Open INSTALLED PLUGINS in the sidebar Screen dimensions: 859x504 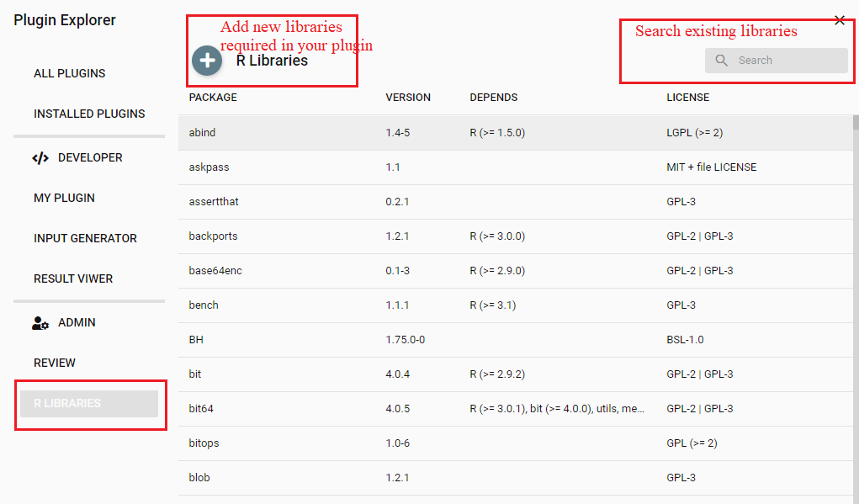click(x=87, y=114)
